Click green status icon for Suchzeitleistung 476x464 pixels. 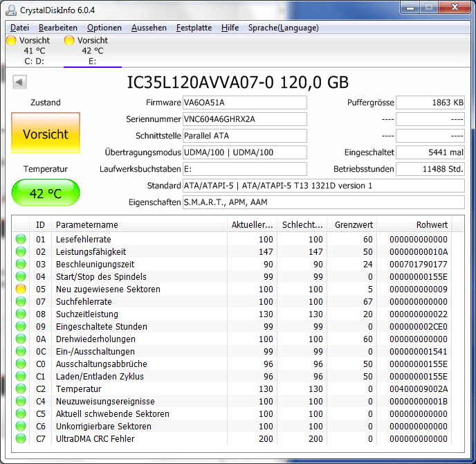[21, 314]
